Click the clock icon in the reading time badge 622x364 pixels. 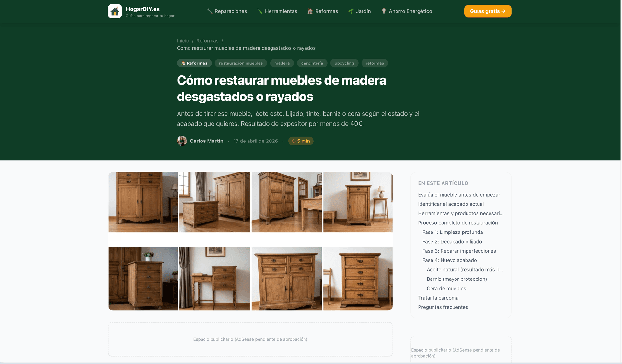click(293, 141)
